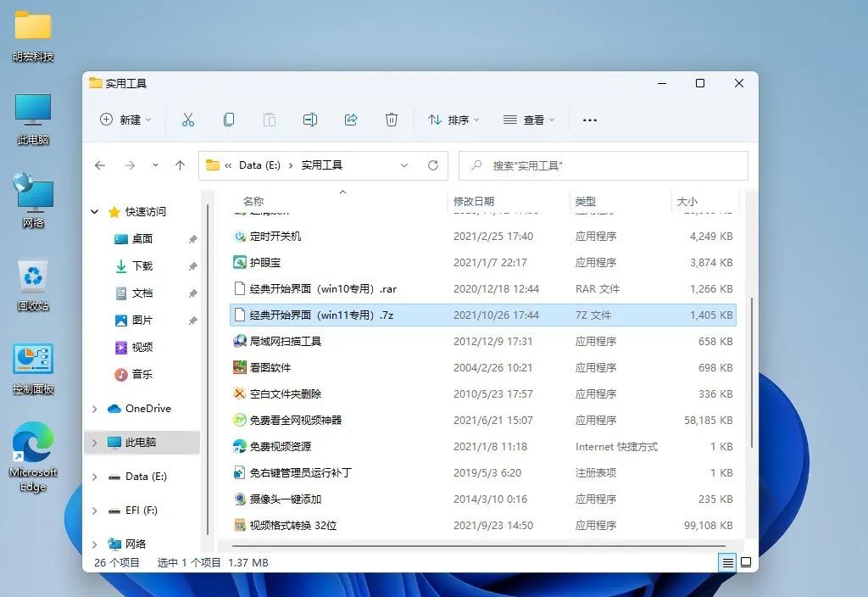Select 下载 in quick access

click(x=142, y=265)
